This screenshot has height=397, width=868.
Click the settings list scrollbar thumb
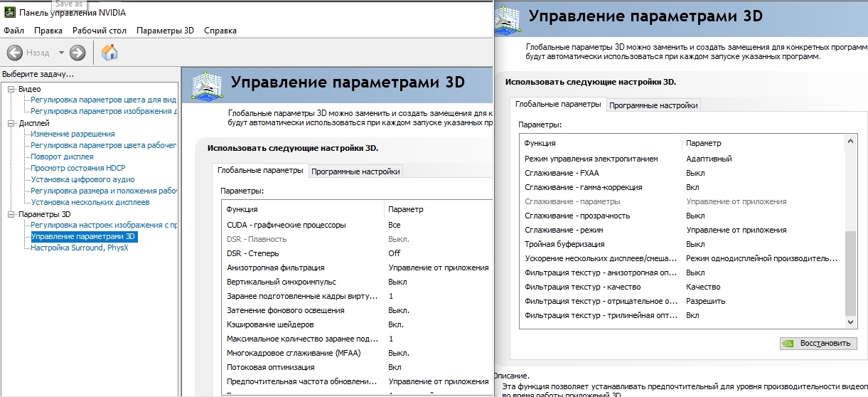(850, 272)
